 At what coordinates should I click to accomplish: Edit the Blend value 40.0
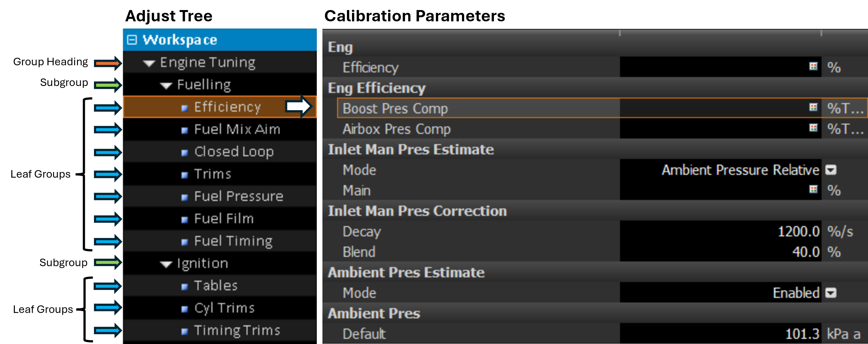805,252
